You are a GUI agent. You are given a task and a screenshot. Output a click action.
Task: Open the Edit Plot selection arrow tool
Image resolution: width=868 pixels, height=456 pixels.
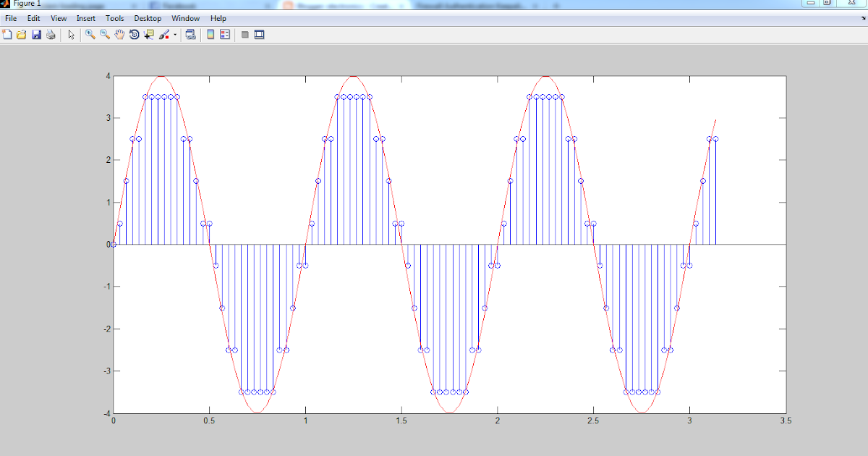click(x=71, y=34)
